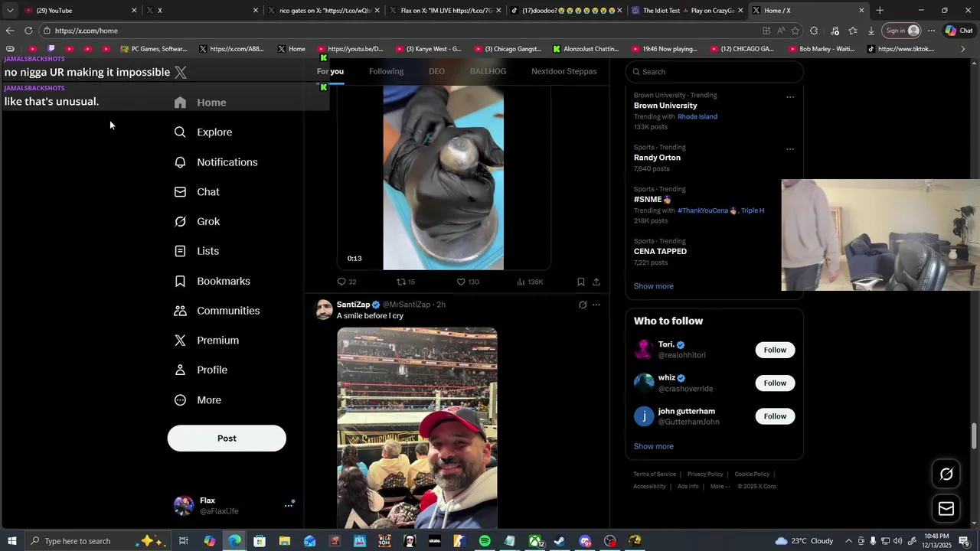The width and height of the screenshot is (980, 551).
Task: Switch to the Following tab
Action: tap(386, 71)
